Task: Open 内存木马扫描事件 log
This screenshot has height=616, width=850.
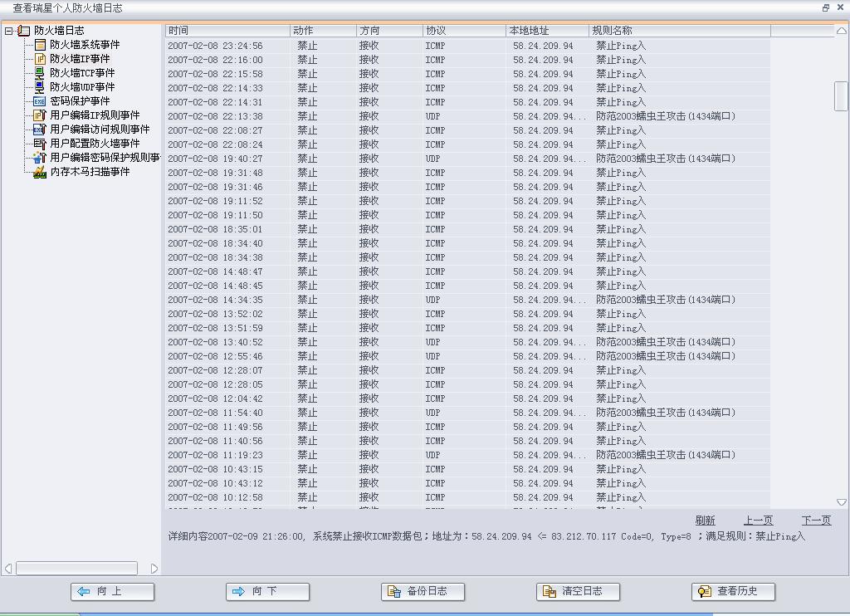Action: pyautogui.click(x=90, y=172)
